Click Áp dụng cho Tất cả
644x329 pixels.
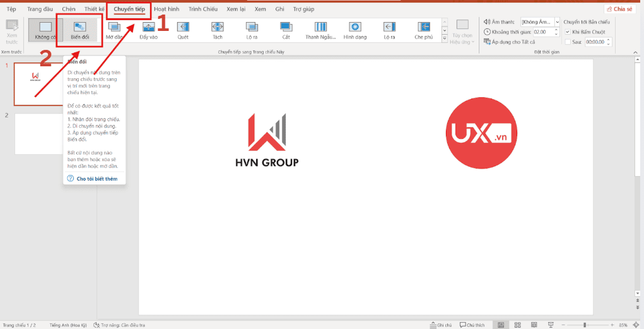pos(510,42)
